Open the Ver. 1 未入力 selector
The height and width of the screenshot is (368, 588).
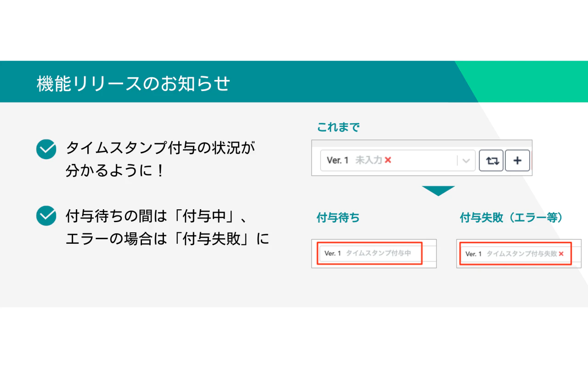[390, 161]
